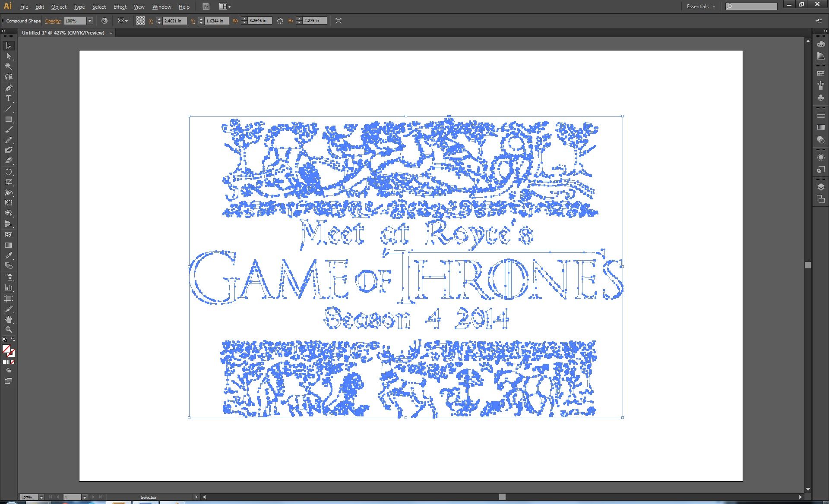The width and height of the screenshot is (829, 504).
Task: Pick the Shape Builder tool
Action: pos(9,214)
